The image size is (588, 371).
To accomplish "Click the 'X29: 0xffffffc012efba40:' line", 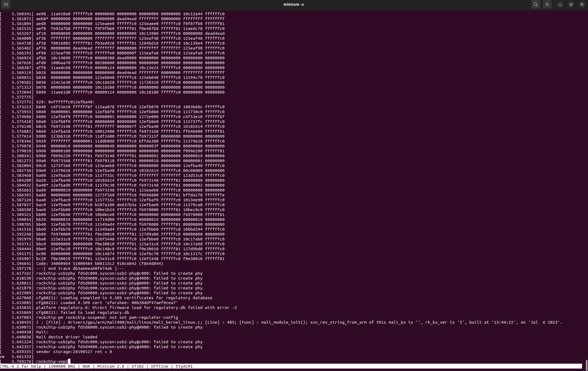I will (65, 102).
